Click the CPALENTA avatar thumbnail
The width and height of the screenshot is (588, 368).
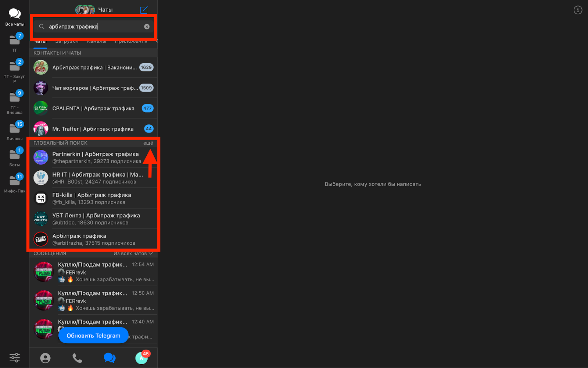[41, 108]
